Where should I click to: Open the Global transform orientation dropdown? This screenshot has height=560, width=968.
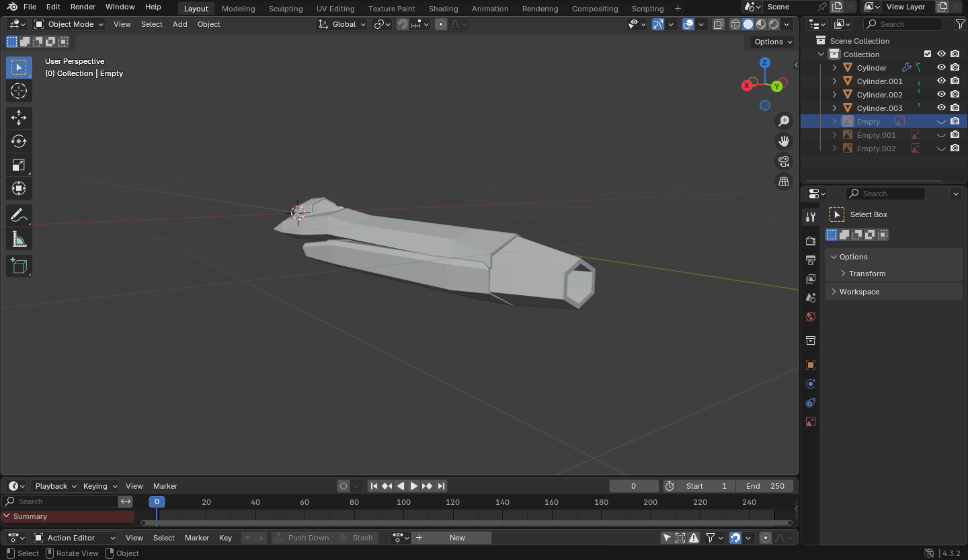point(342,24)
